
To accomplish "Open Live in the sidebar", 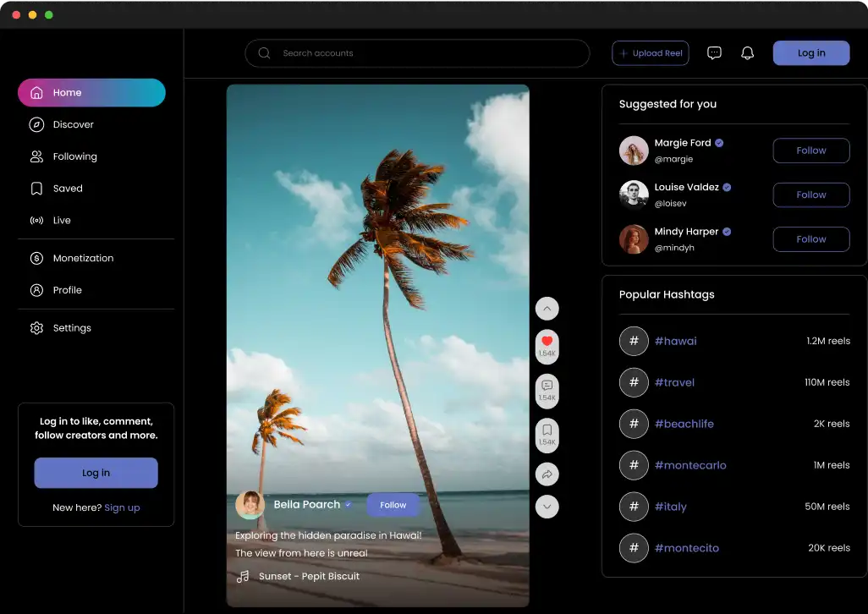I will 50,220.
